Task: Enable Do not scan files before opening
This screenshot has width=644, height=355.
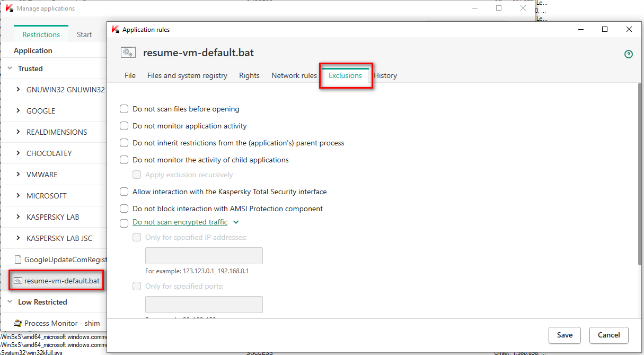Action: click(124, 109)
